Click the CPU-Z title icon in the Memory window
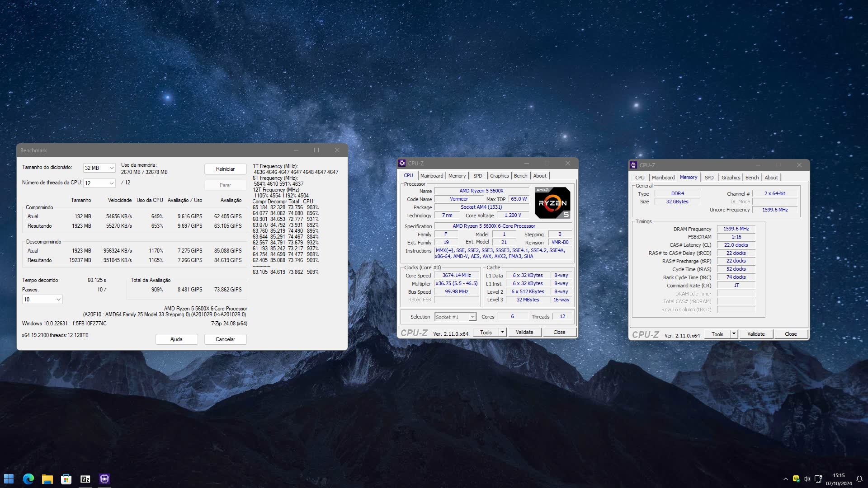The height and width of the screenshot is (488, 868). tap(633, 165)
